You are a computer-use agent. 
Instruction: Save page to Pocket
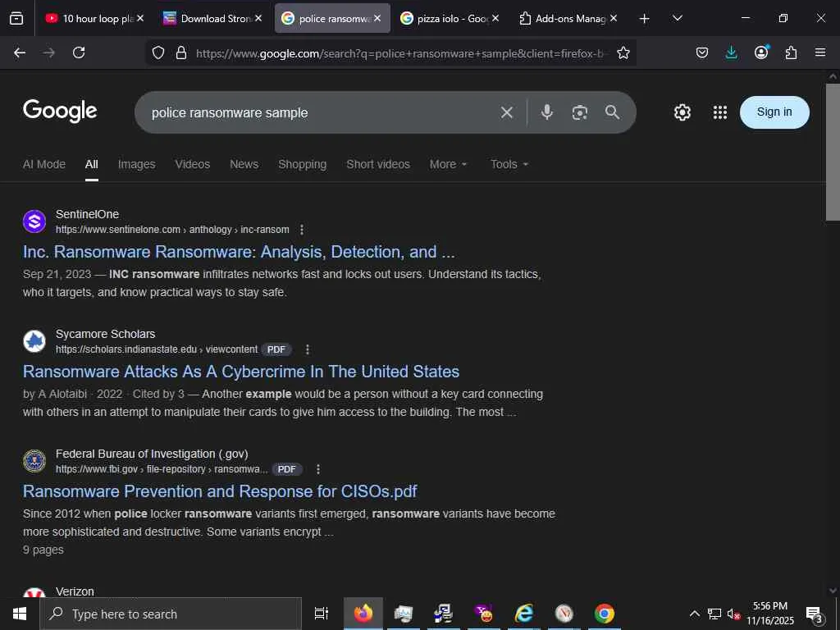[x=702, y=52]
